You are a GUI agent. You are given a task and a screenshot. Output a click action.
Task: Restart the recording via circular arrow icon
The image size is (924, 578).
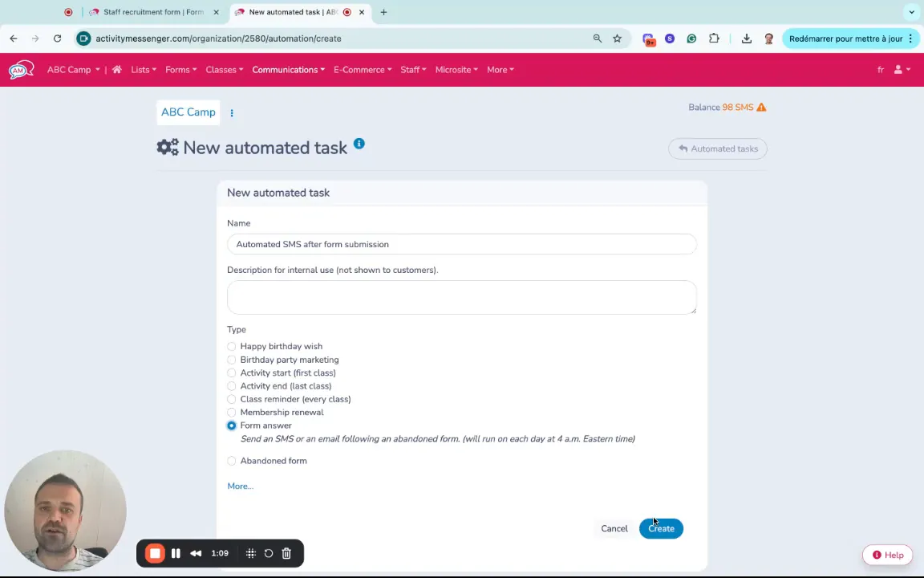pyautogui.click(x=269, y=553)
